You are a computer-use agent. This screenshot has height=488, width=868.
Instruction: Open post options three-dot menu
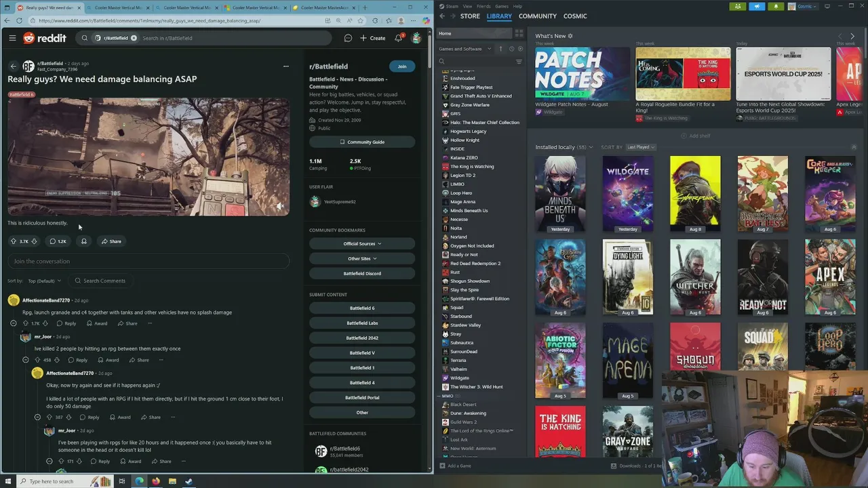point(285,66)
